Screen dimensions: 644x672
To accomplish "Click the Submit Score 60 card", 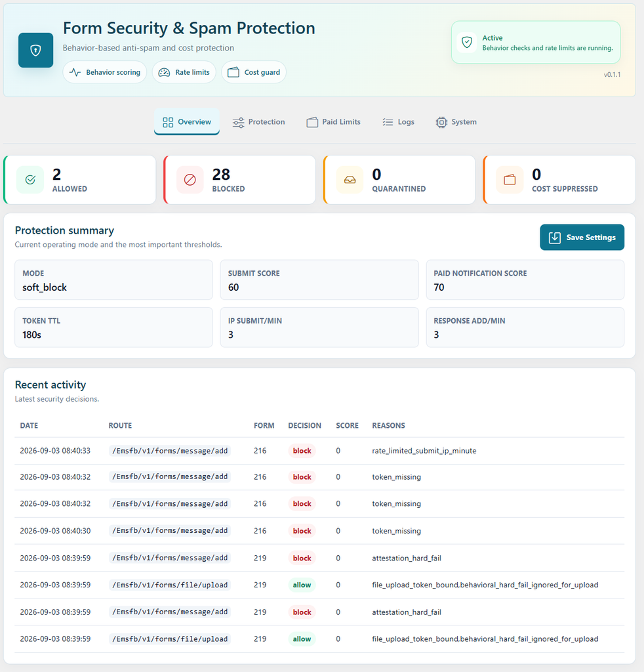I will pyautogui.click(x=319, y=280).
